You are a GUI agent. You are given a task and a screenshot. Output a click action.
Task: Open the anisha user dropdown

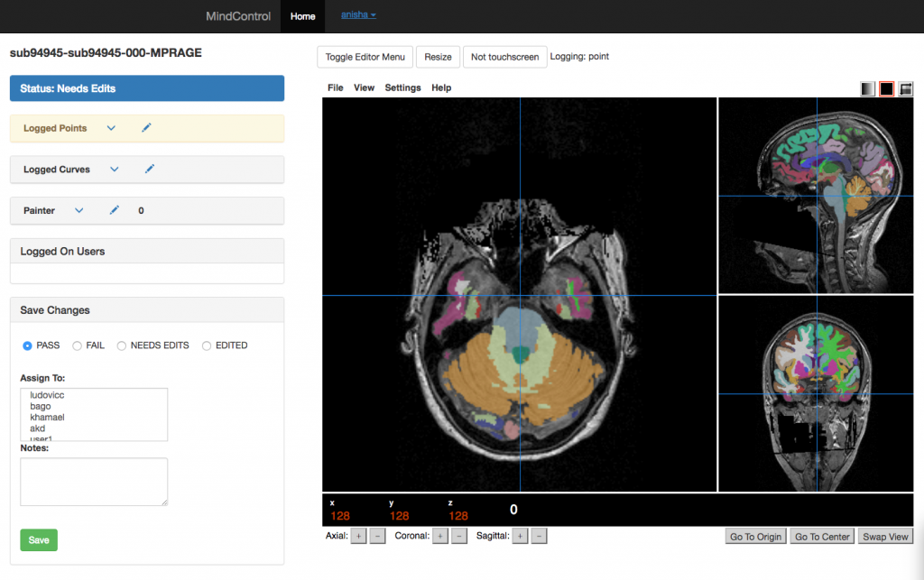coord(357,15)
